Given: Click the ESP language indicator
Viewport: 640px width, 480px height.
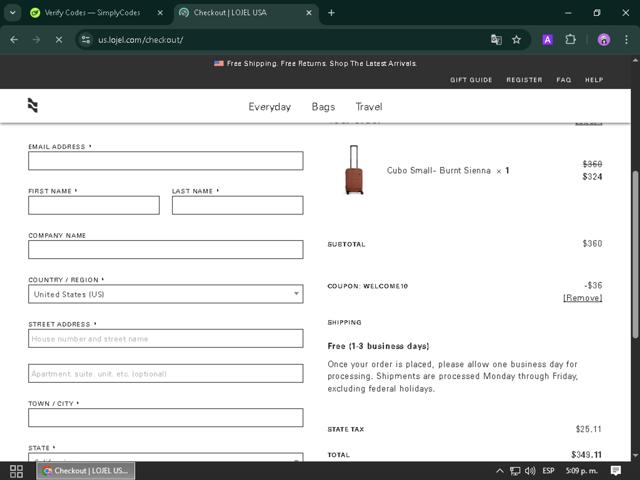Looking at the screenshot, I should click(x=548, y=471).
